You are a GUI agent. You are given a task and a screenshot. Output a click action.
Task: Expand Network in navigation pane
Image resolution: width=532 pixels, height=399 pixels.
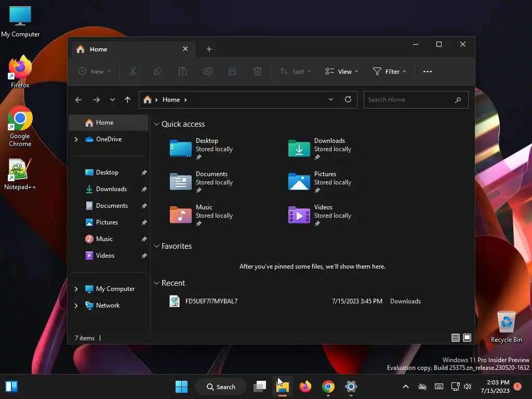76,305
